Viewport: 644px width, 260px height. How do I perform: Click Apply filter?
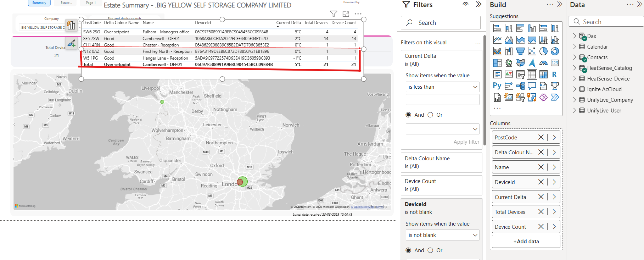(x=466, y=142)
